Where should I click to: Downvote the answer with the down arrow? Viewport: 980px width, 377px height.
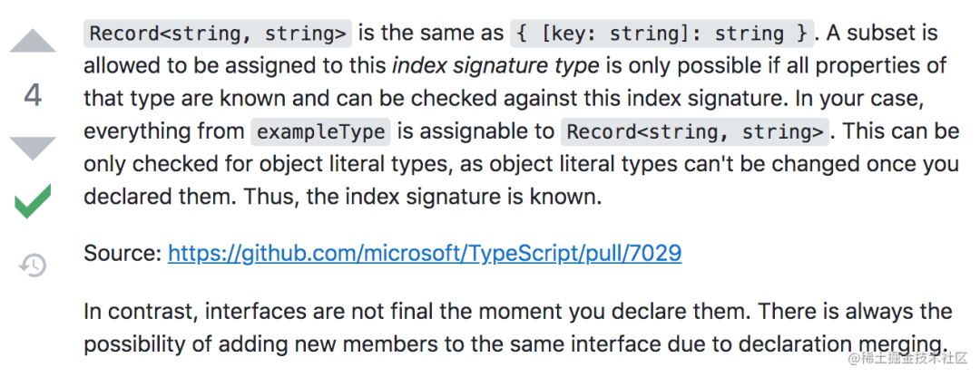tap(33, 147)
